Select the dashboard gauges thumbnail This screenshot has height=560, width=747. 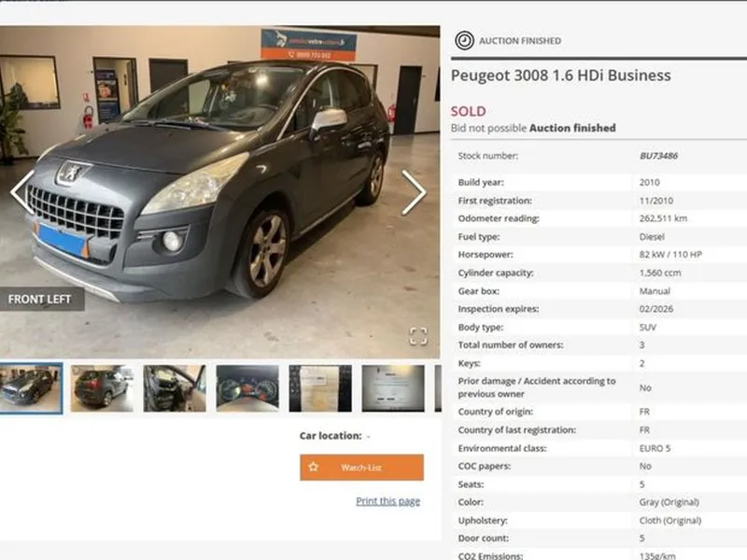(247, 388)
